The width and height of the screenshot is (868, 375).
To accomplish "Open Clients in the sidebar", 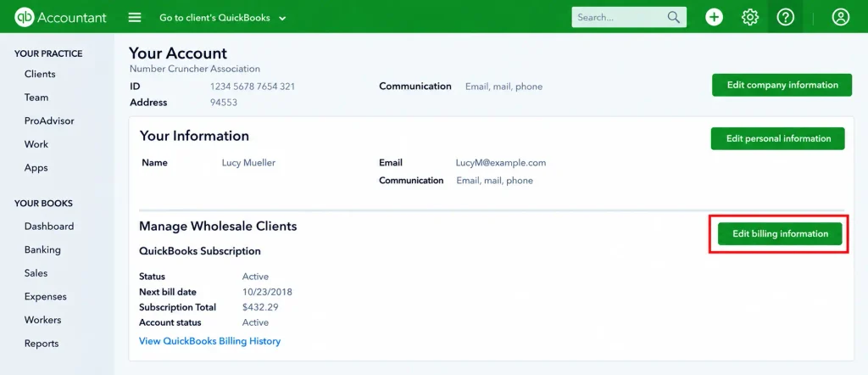I will pyautogui.click(x=40, y=74).
